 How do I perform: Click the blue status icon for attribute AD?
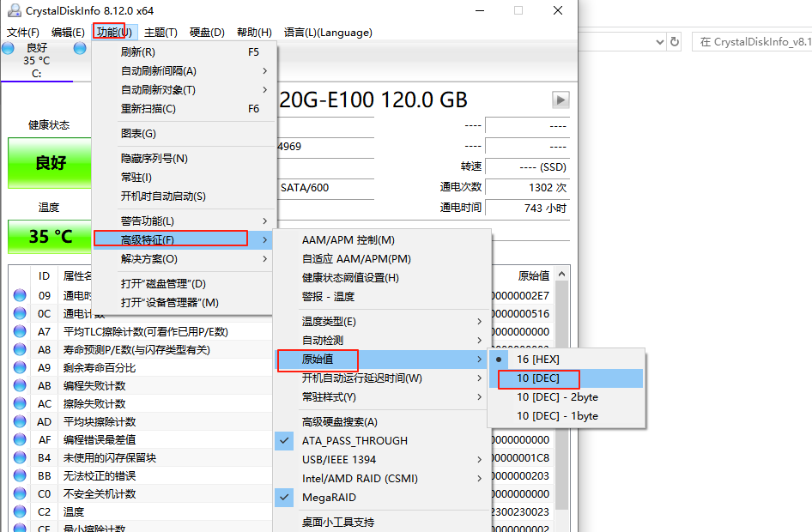pos(20,422)
